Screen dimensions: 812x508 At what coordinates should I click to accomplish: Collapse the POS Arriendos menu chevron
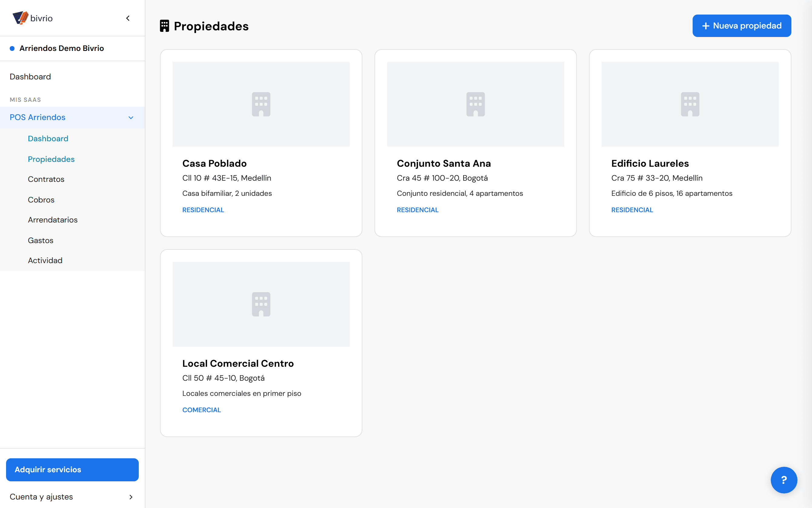pos(131,118)
